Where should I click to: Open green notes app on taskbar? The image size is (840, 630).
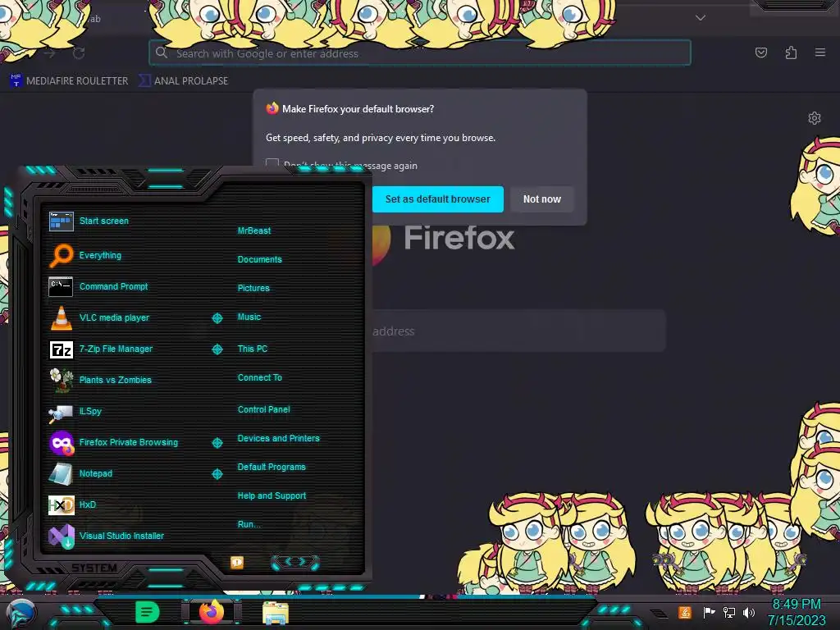coord(148,612)
